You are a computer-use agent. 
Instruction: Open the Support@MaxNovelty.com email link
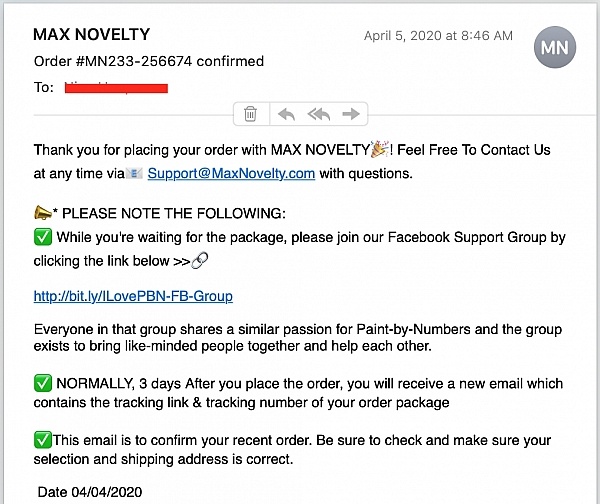point(232,174)
